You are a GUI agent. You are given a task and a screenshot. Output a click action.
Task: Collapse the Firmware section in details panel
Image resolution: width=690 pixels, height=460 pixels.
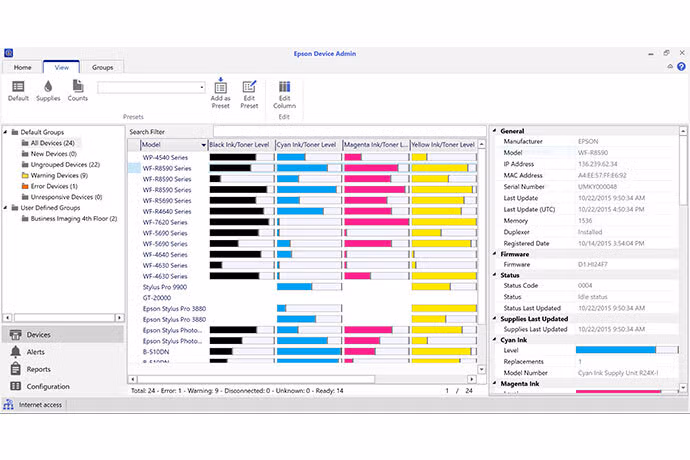point(495,254)
